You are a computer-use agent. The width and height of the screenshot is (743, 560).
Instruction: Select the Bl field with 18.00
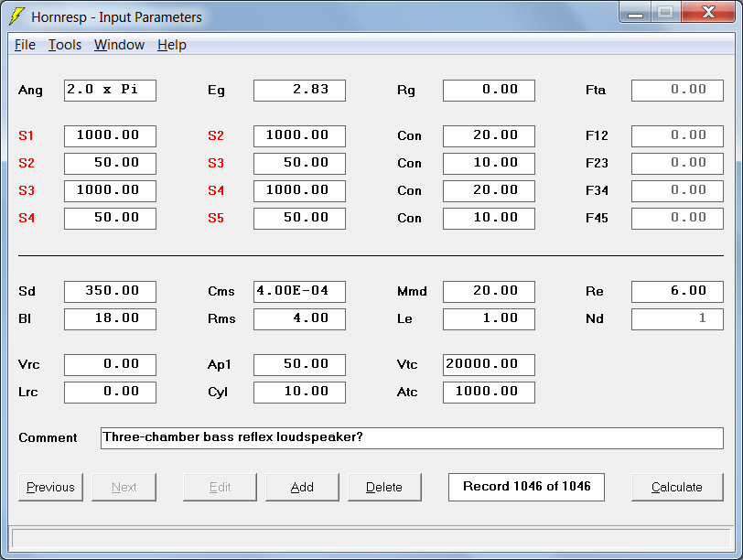pyautogui.click(x=110, y=319)
